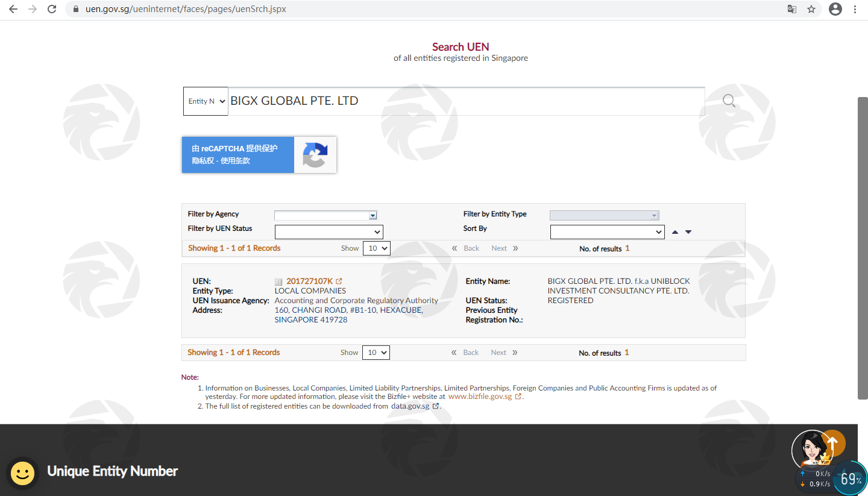The height and width of the screenshot is (496, 868).
Task: Open the Chrome three-dot menu
Action: [x=855, y=9]
